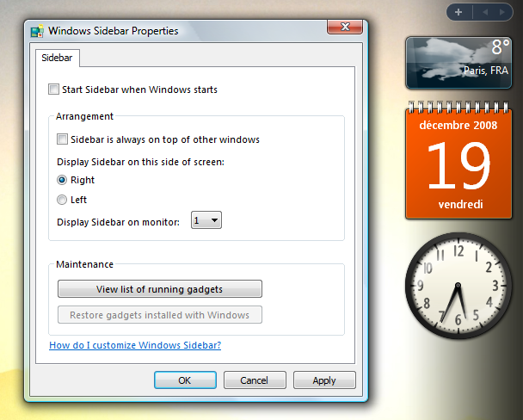The width and height of the screenshot is (523, 420).
Task: Click the 'Paris, FRA' weather label
Action: pos(486,71)
